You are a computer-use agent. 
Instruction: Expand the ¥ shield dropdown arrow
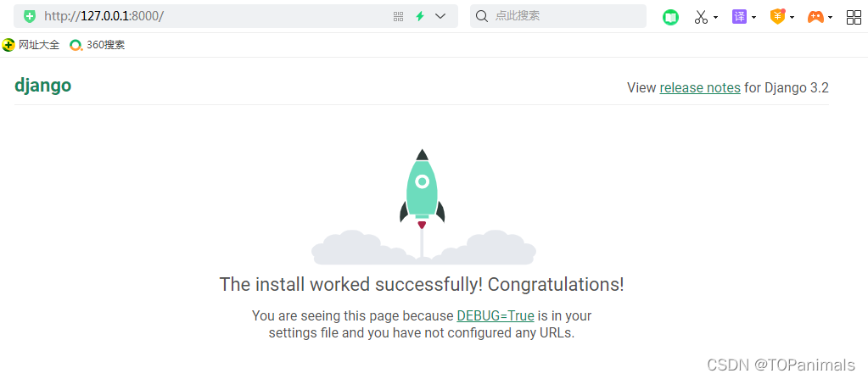pos(792,18)
